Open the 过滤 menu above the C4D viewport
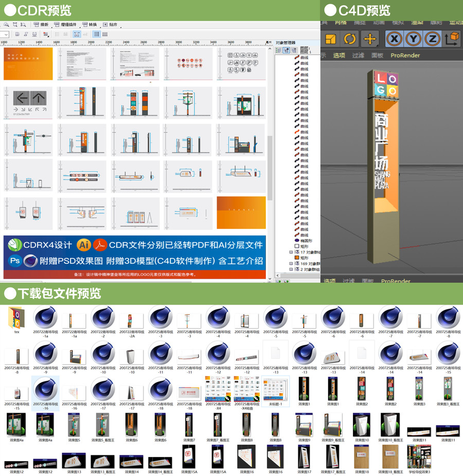 tap(358, 55)
